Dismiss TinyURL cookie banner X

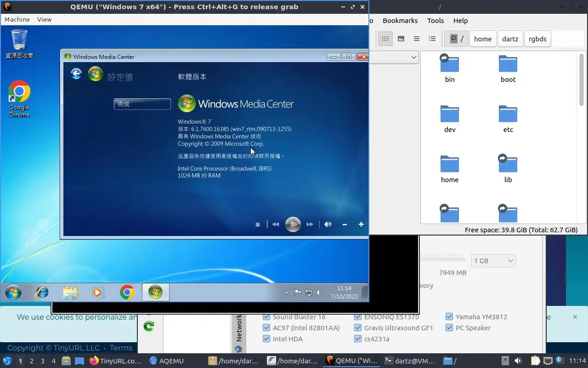coord(575,317)
